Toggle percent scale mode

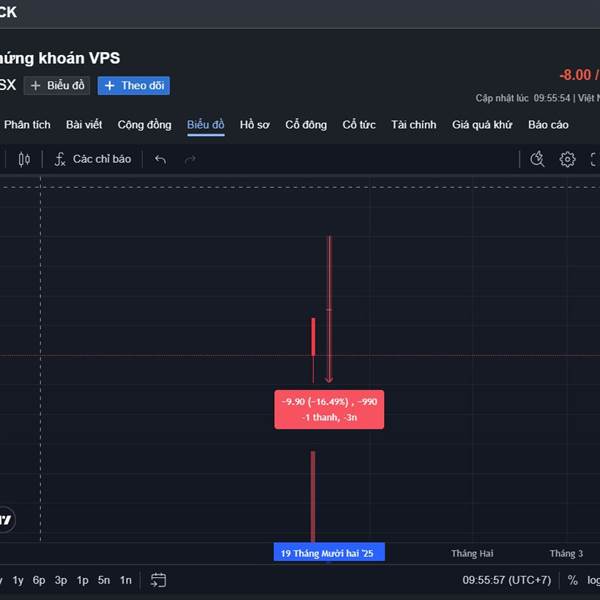572,580
